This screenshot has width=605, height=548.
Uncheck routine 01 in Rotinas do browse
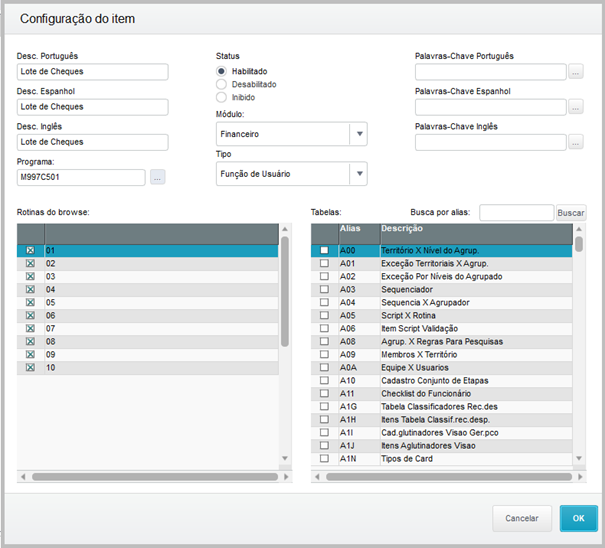click(30, 251)
